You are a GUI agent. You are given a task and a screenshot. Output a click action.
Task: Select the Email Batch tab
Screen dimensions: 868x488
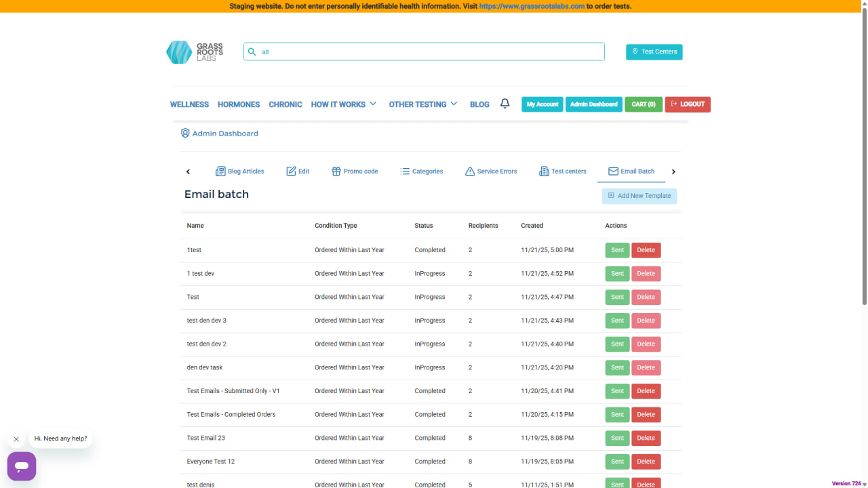pyautogui.click(x=631, y=171)
